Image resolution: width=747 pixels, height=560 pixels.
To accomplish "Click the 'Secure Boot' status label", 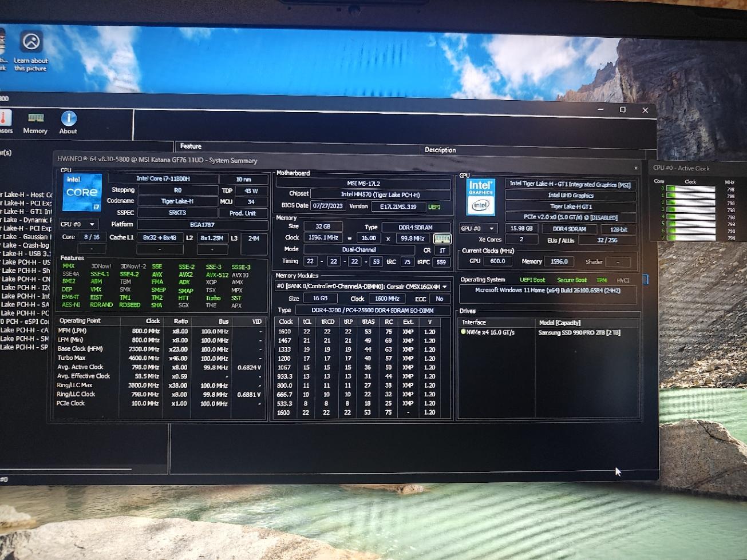I will 572,280.
